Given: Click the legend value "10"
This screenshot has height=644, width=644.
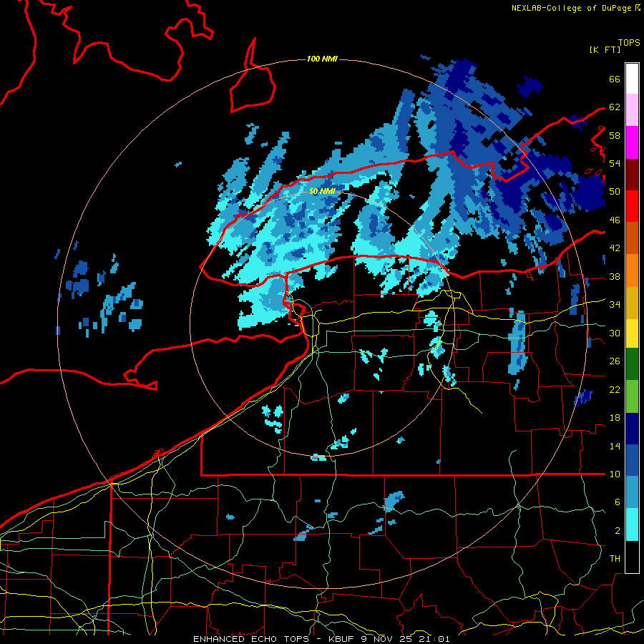Looking at the screenshot, I should (615, 474).
